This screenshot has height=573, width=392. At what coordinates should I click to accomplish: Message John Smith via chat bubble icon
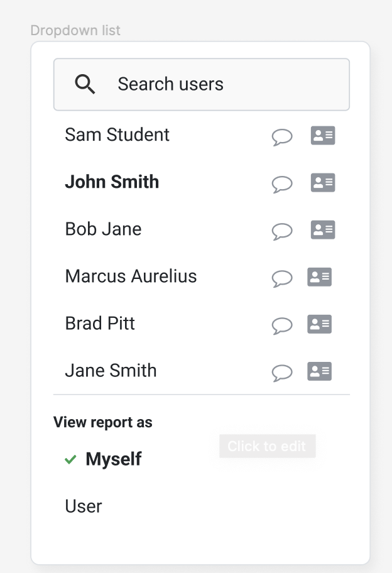282,185
